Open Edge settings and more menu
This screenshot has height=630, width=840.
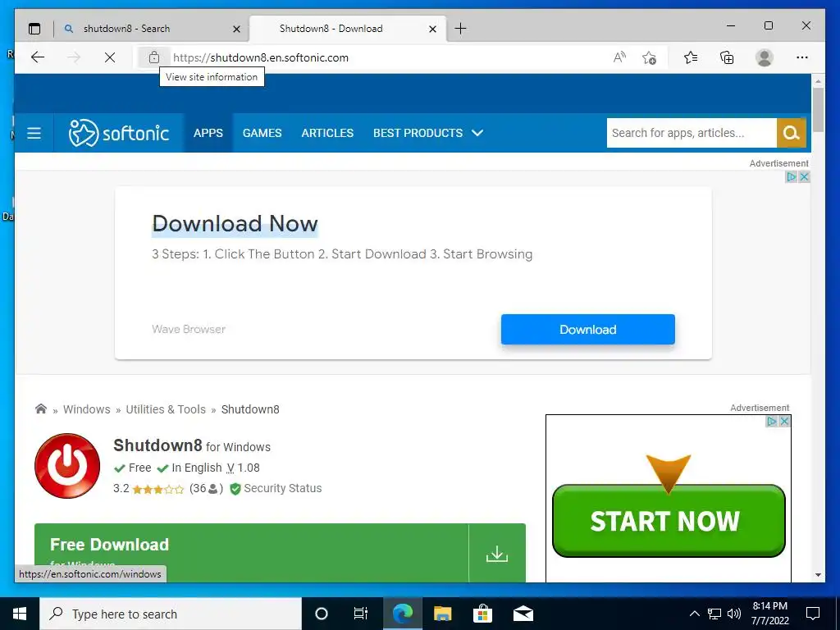802,57
